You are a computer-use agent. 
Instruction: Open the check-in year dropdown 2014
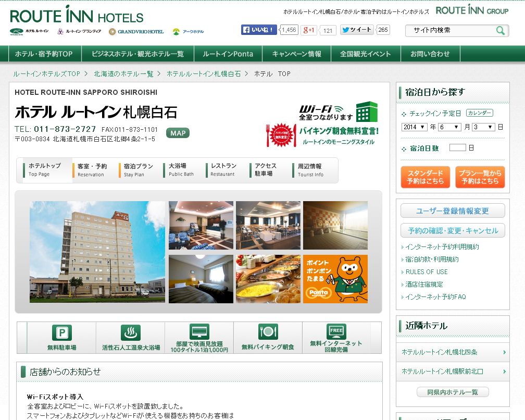point(414,127)
